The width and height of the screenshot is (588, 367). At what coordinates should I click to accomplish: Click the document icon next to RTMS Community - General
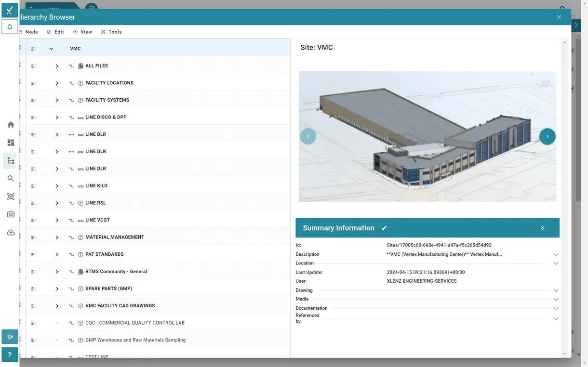click(80, 272)
